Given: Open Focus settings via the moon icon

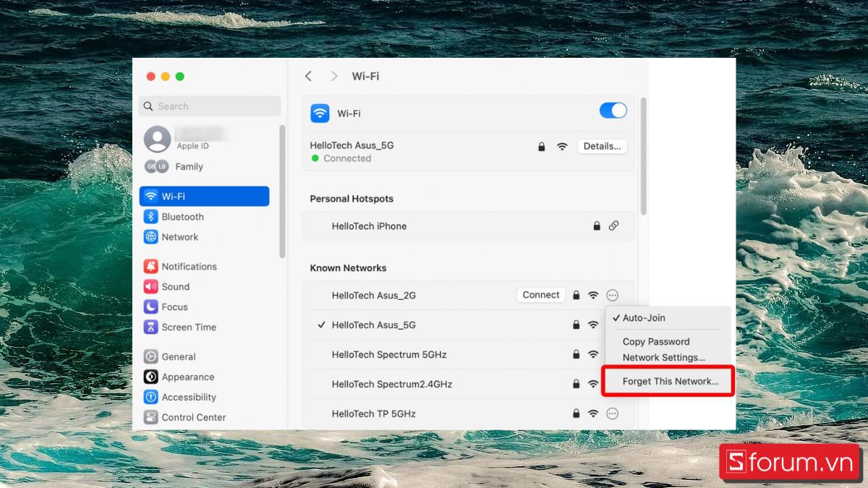Looking at the screenshot, I should click(x=151, y=307).
